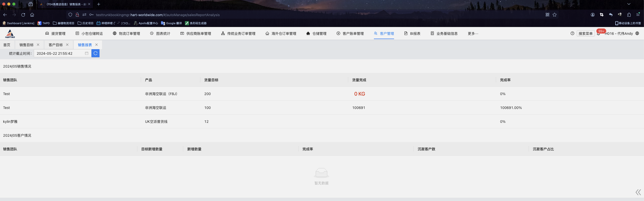
Task: Open the 客户管理 menu
Action: click(x=384, y=34)
